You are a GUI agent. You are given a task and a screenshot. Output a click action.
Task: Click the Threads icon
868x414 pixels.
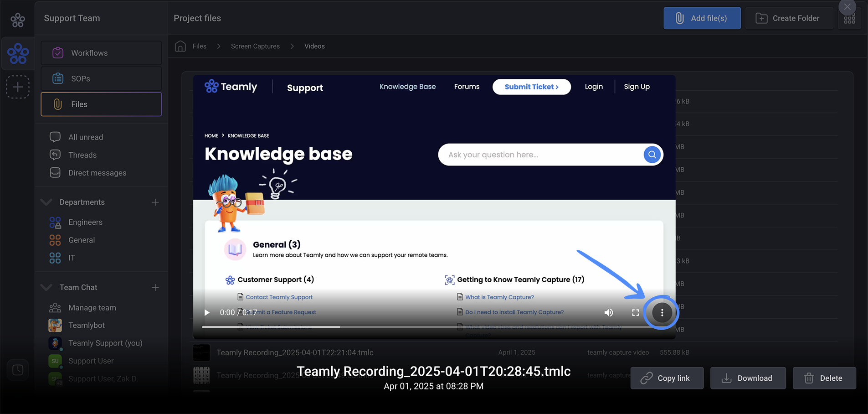click(55, 155)
